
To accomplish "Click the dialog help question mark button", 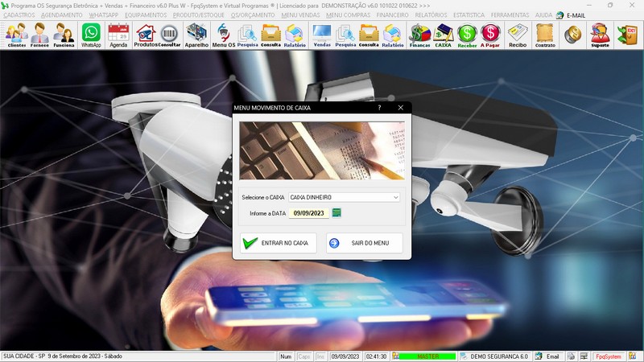I will pyautogui.click(x=379, y=108).
